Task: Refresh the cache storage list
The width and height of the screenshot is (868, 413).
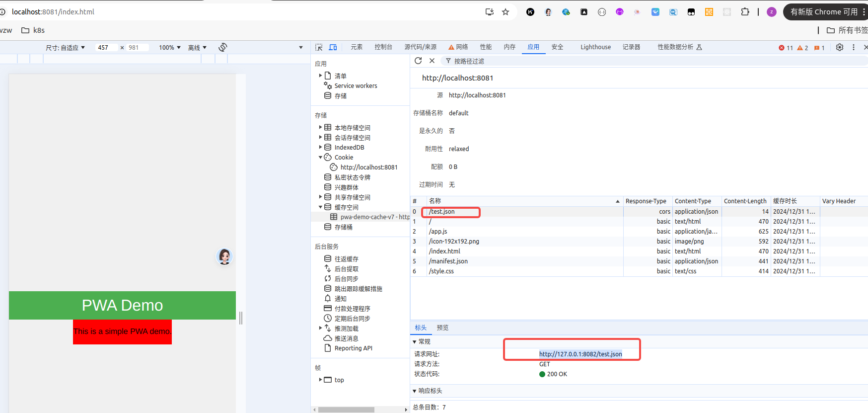Action: point(418,61)
